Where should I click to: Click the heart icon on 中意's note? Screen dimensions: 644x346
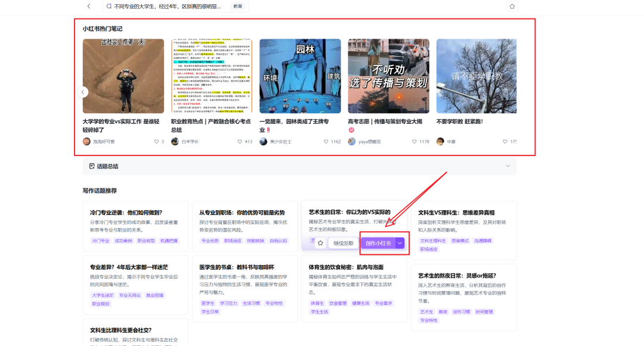pos(505,141)
